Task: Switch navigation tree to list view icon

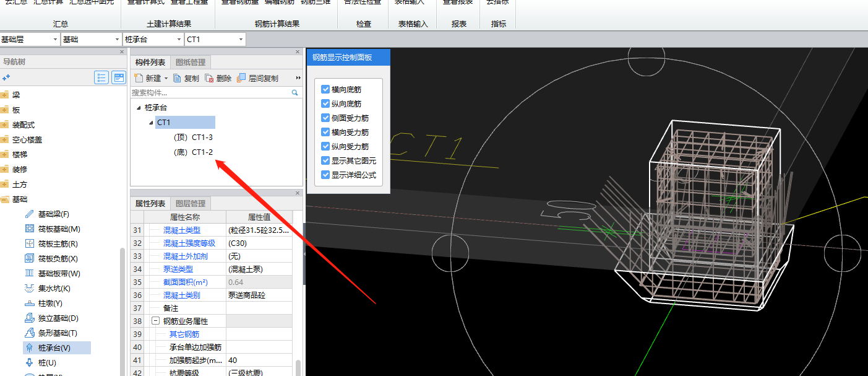Action: [x=101, y=77]
